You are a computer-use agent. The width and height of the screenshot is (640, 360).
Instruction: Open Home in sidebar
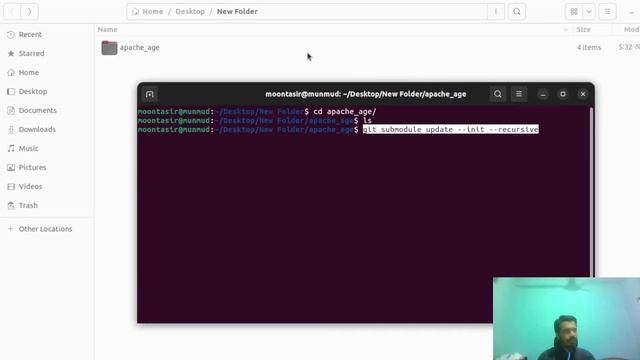pyautogui.click(x=47, y=72)
